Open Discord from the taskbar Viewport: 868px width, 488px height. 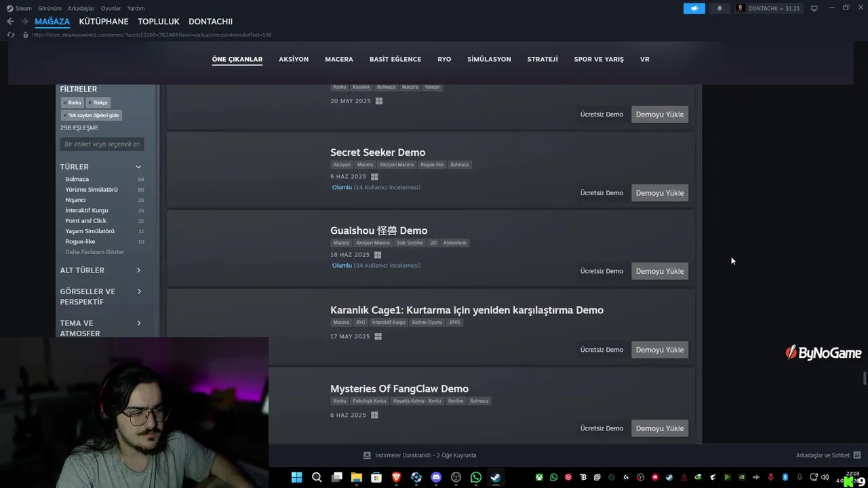[x=436, y=477]
